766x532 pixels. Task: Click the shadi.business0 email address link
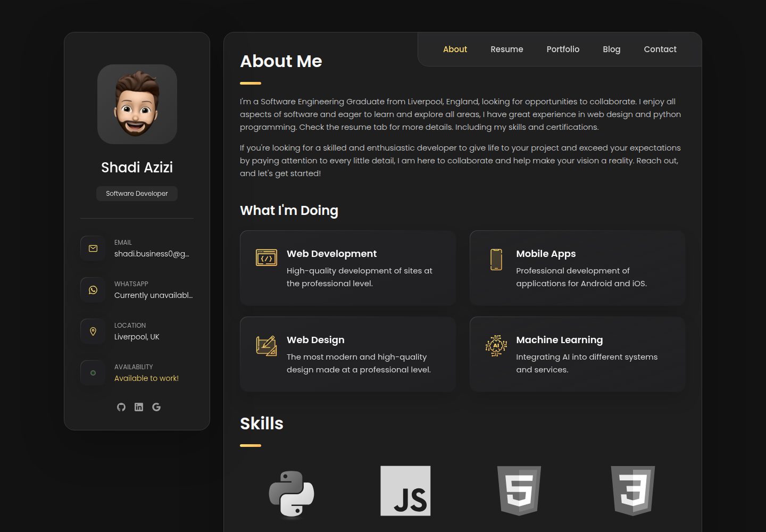click(x=152, y=254)
